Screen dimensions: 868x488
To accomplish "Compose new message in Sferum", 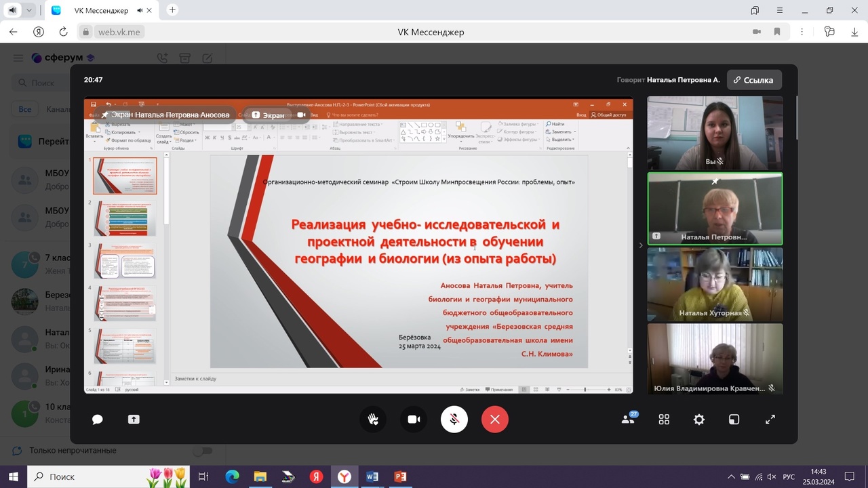I will click(208, 58).
